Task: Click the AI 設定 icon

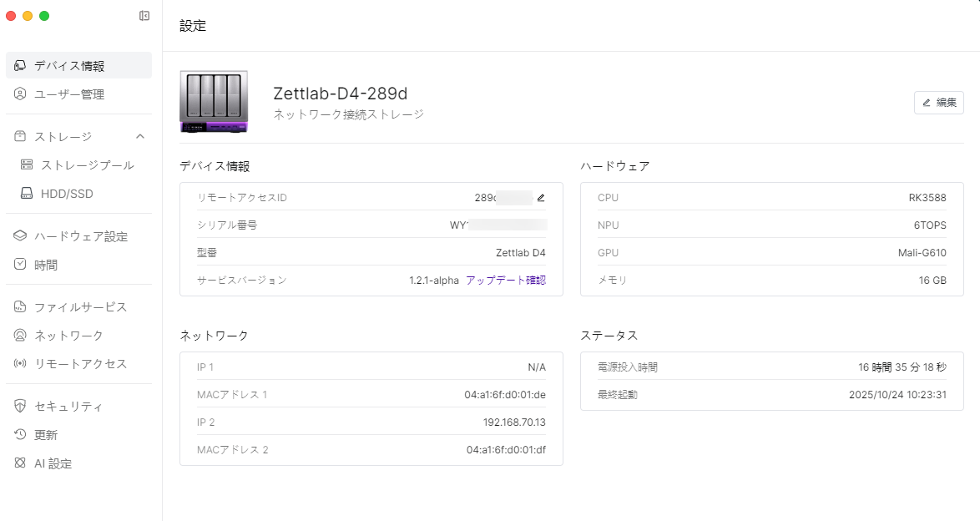Action: click(x=21, y=463)
